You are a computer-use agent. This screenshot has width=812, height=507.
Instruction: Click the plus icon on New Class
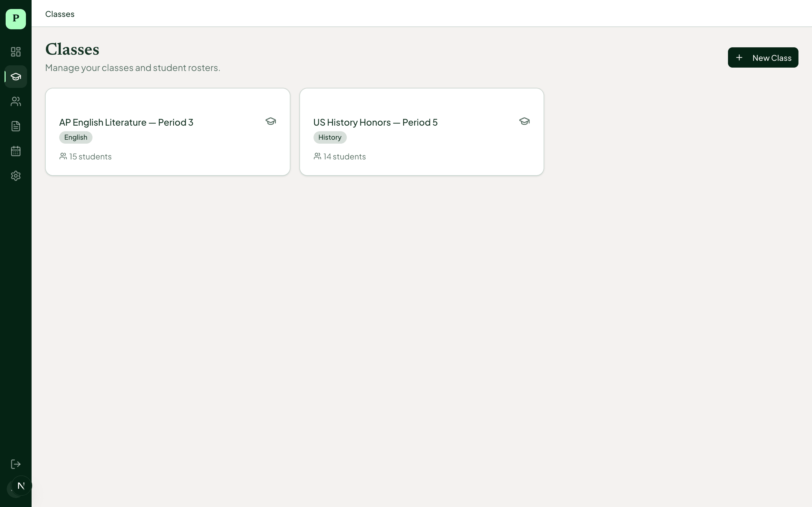(739, 58)
